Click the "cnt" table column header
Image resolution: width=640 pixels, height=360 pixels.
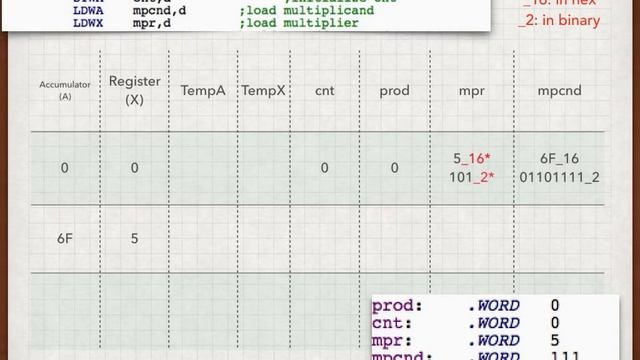(x=324, y=90)
